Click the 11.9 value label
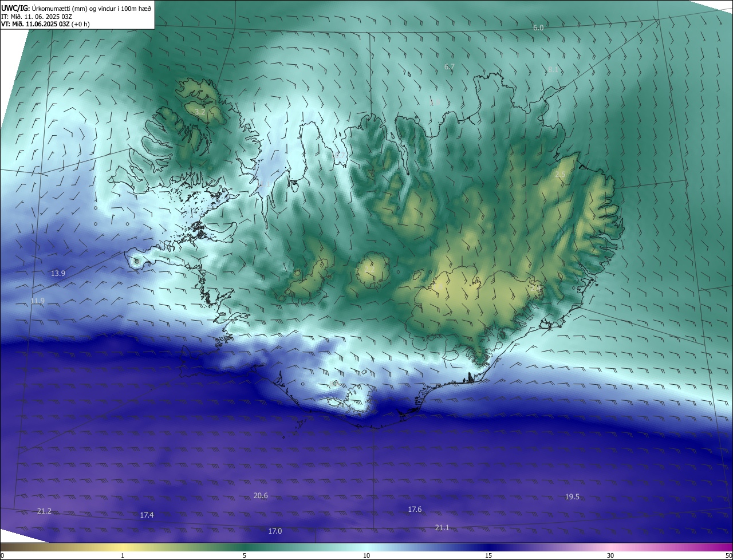Screen dimensions: 733x560 (x=38, y=301)
